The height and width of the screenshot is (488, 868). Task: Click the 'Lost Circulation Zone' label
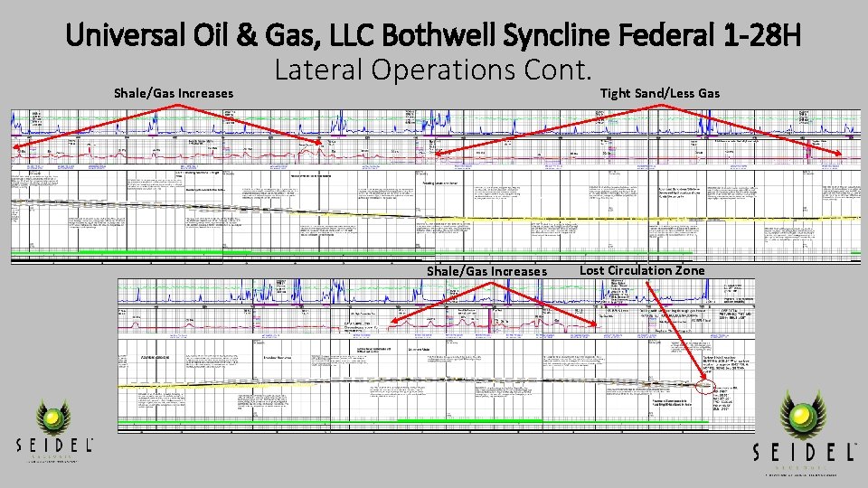click(642, 270)
